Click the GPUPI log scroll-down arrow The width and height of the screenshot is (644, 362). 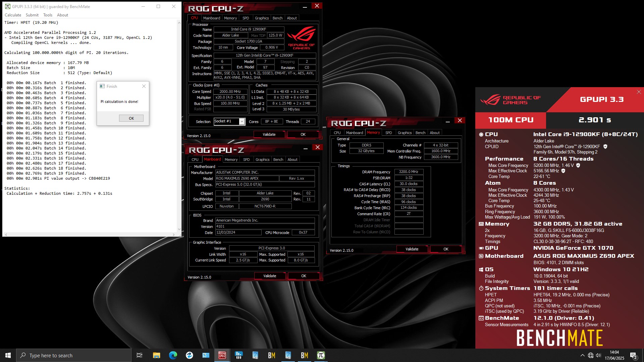(x=179, y=230)
